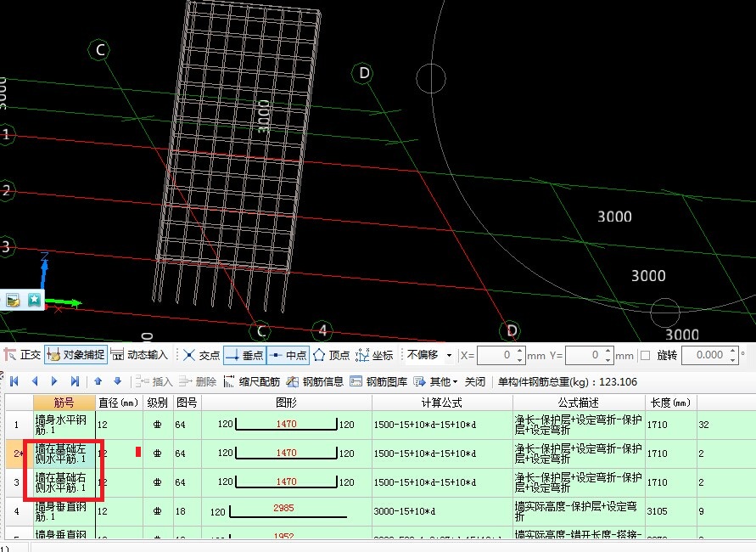The height and width of the screenshot is (552, 756).
Task: Click axis label C at top of grid
Action: coord(100,50)
